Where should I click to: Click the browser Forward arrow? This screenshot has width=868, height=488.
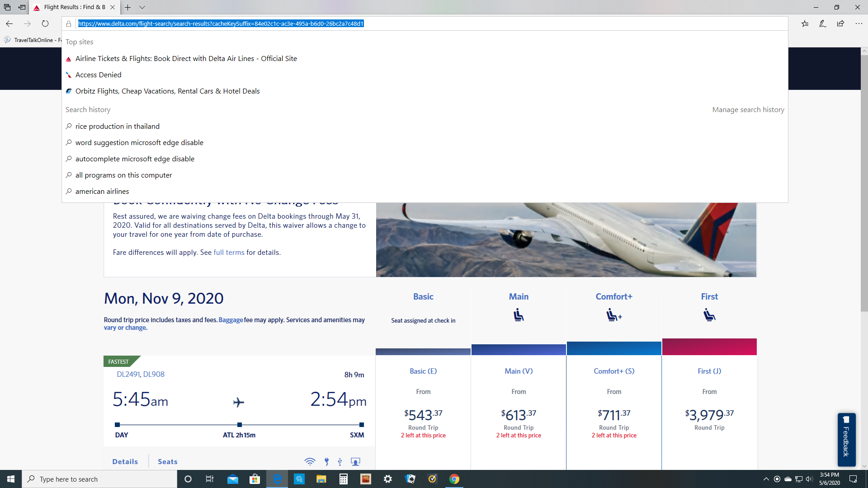(x=27, y=23)
